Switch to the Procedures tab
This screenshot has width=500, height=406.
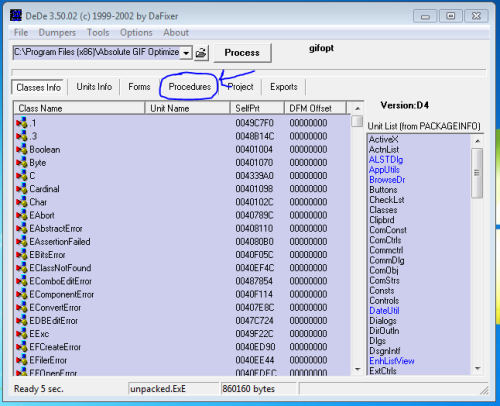tap(190, 87)
